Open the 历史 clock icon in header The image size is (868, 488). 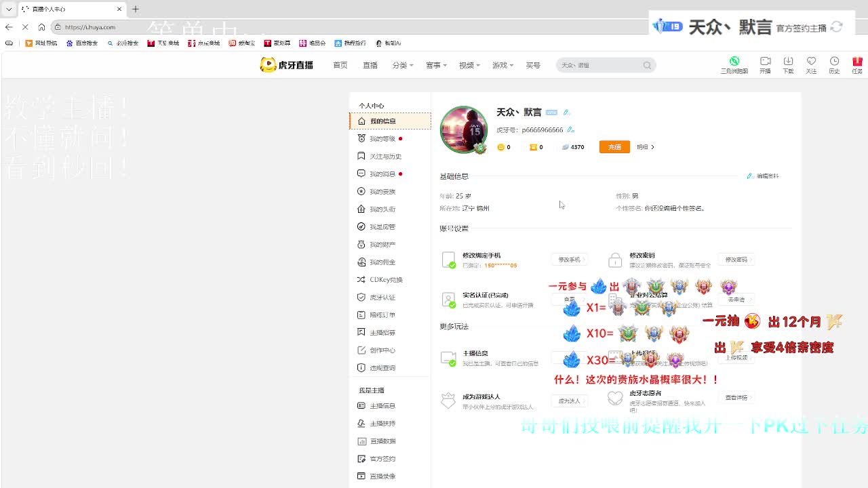tap(834, 62)
